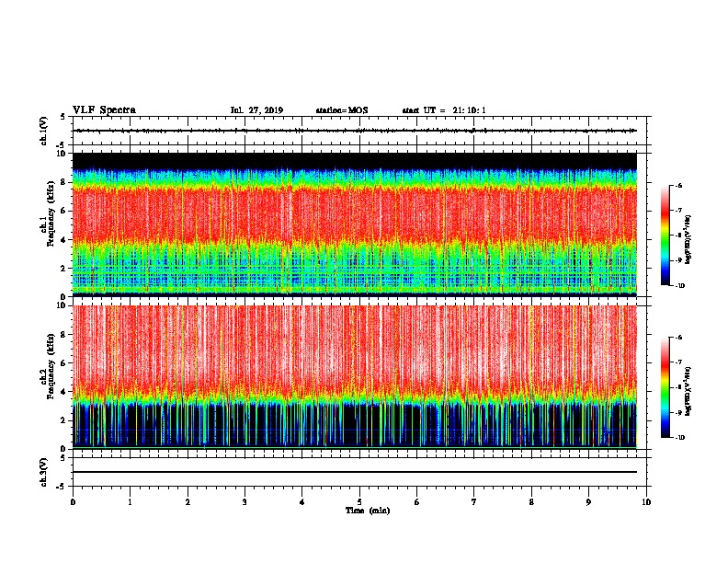Viewport: 728px width, 563px height.
Task: Click the "-10" label on ch.1 colorbar
Action: pos(679,286)
